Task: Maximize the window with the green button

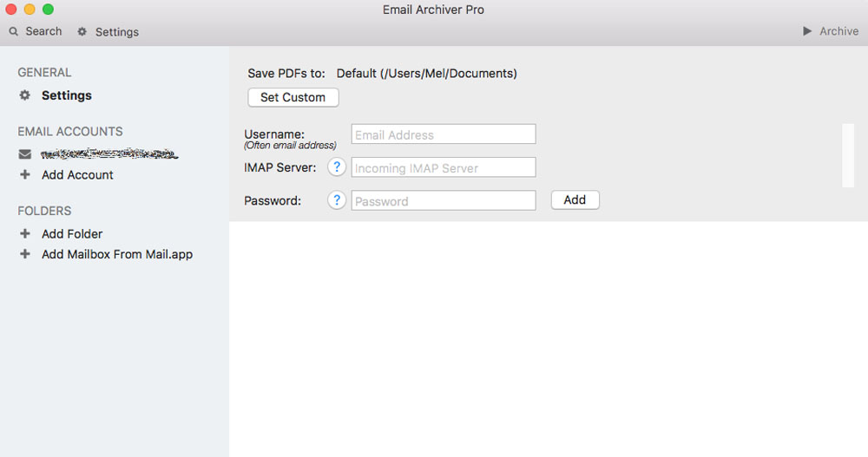Action: coord(48,10)
